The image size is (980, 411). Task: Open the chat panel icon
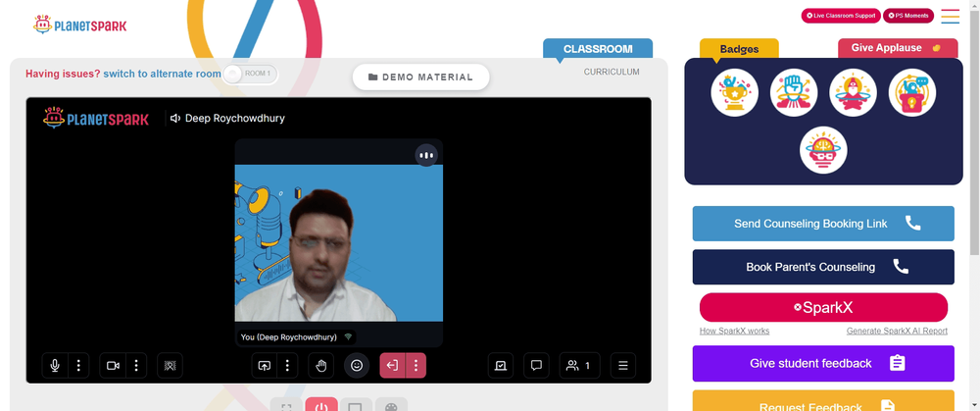tap(536, 365)
